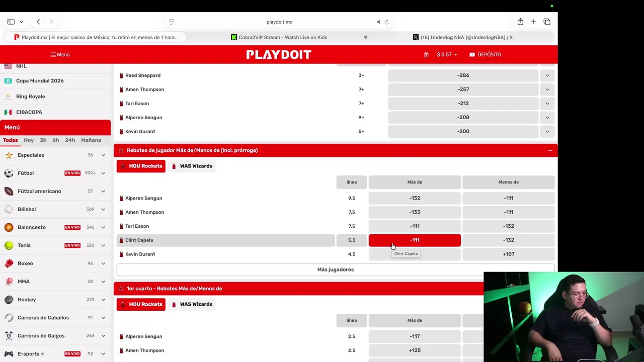
Task: Select the 6h time filter tab
Action: 55,140
